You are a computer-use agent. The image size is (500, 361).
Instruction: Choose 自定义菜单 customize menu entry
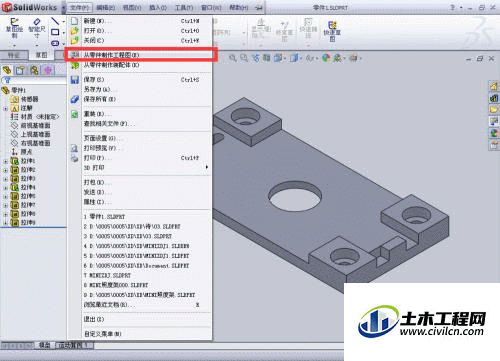pyautogui.click(x=140, y=334)
